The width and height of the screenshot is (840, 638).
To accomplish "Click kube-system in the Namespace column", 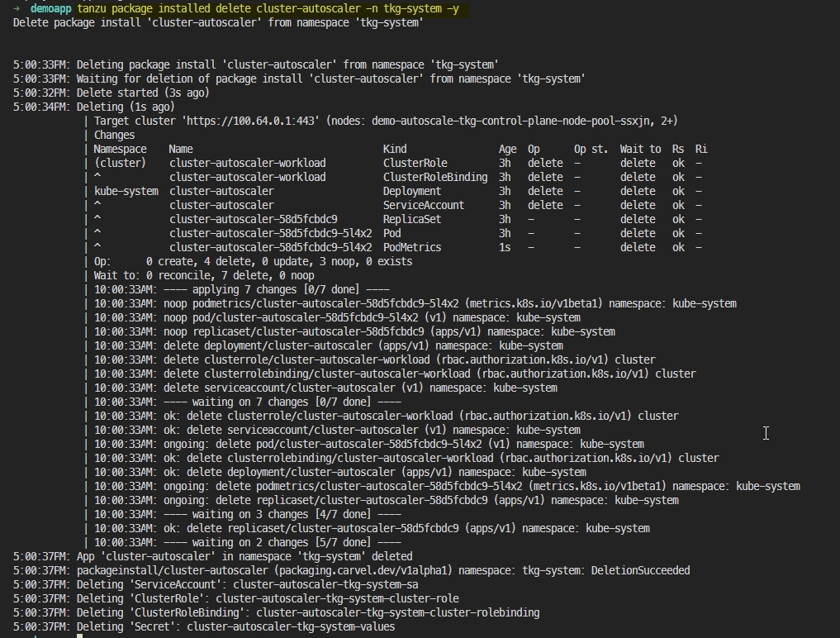I will point(126,191).
